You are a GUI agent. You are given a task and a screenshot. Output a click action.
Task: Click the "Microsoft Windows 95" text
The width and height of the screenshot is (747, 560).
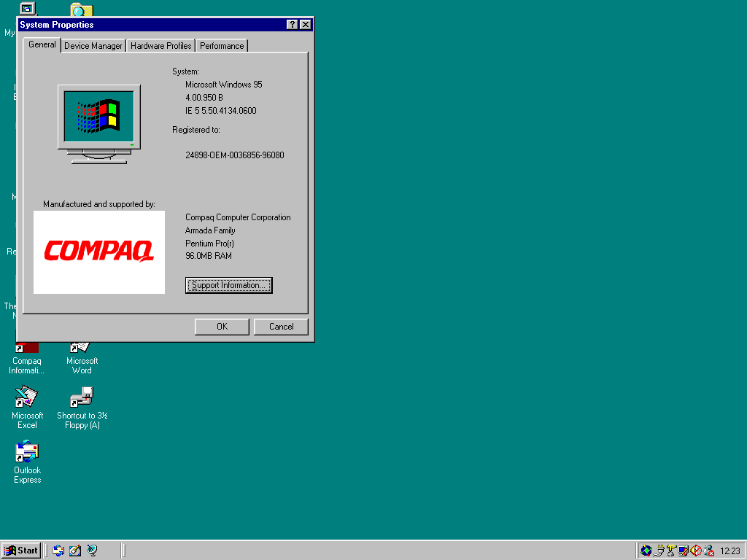click(224, 85)
